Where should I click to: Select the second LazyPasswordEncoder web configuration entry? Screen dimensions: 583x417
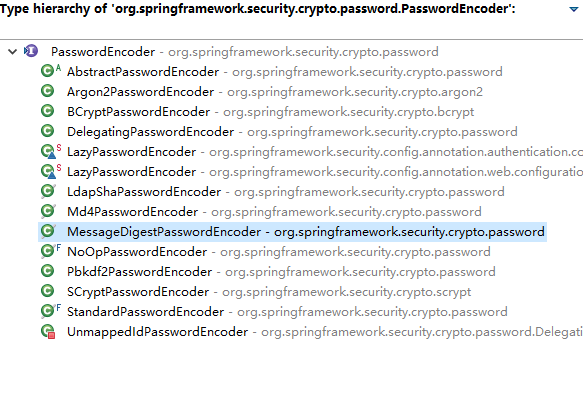[x=325, y=172]
